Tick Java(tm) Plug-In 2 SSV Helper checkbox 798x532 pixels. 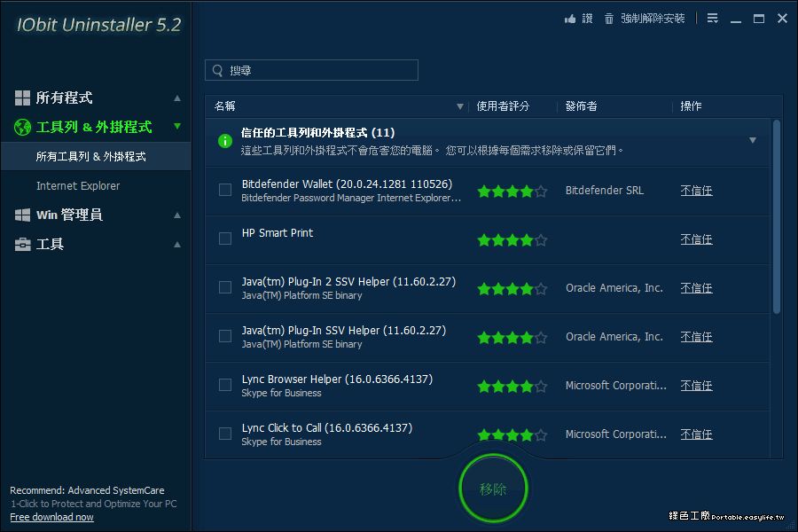pos(225,287)
